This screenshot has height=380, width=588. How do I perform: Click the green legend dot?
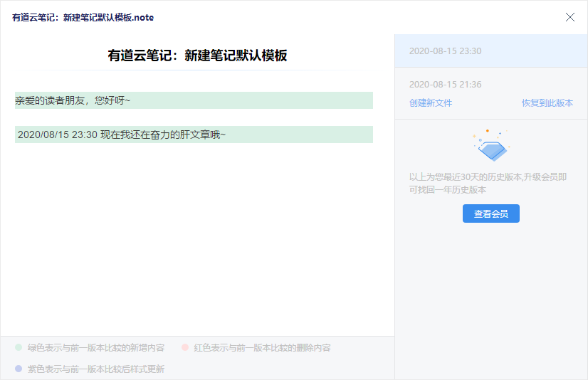click(x=19, y=347)
